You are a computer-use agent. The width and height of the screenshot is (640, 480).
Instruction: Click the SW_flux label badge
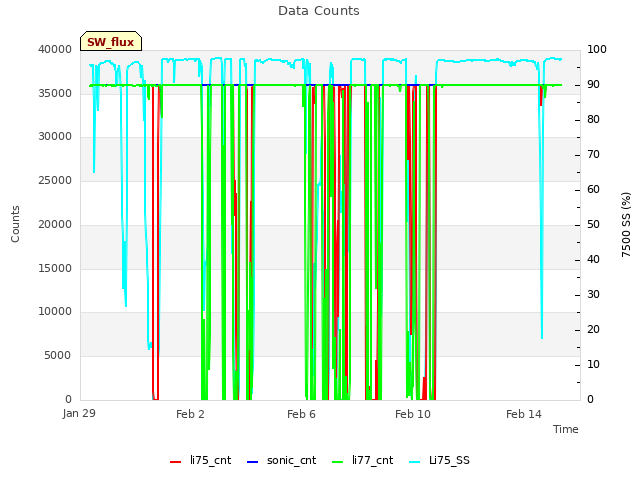pos(111,41)
